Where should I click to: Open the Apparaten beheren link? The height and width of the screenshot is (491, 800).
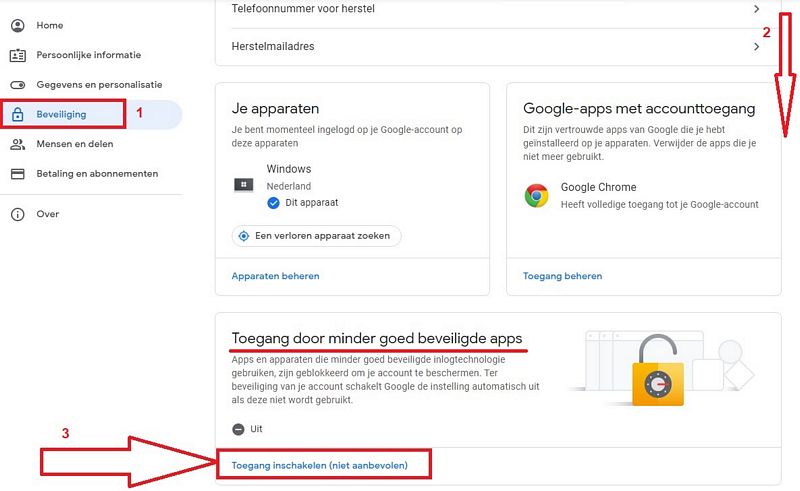[x=276, y=276]
